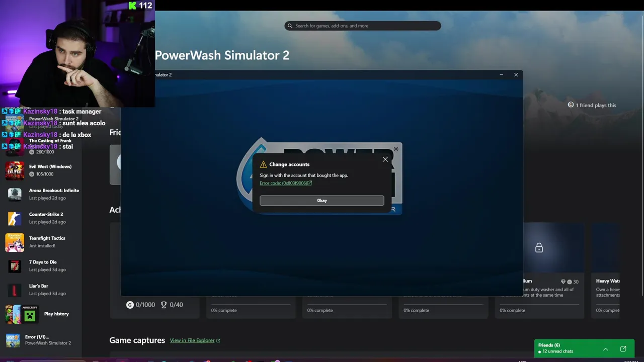Click the warning triangle icon in the dialog
Image resolution: width=644 pixels, height=362 pixels.
click(263, 164)
